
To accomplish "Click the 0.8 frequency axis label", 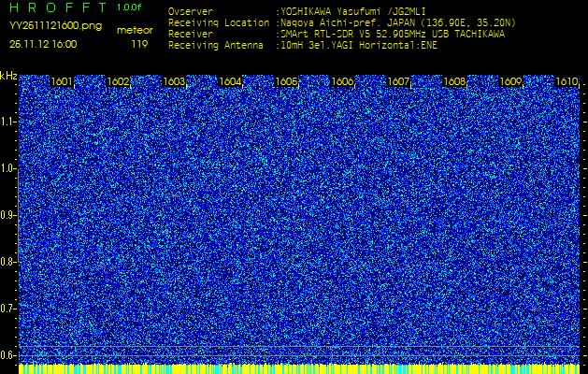I will click(x=7, y=262).
